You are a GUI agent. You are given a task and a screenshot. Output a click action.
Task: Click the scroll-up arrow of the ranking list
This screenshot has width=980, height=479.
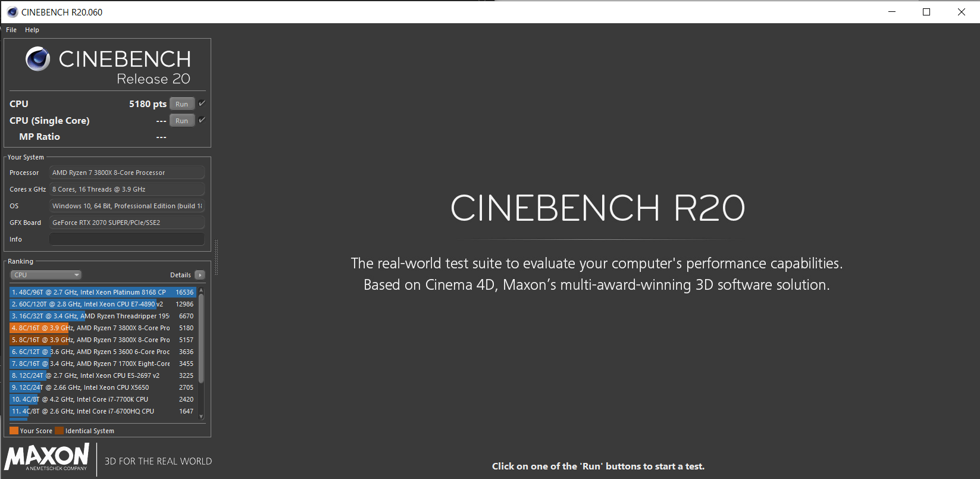point(201,290)
